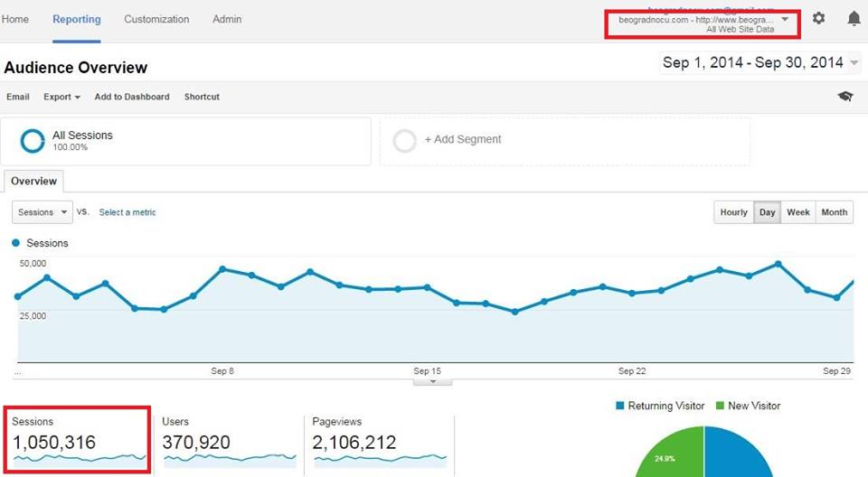
Task: Click Add to Dashboard
Action: (132, 97)
